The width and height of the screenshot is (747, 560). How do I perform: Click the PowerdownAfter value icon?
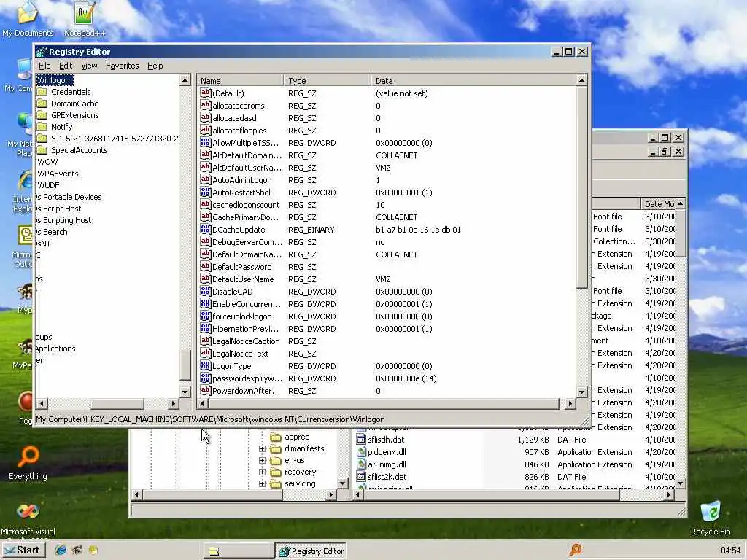pyautogui.click(x=205, y=390)
